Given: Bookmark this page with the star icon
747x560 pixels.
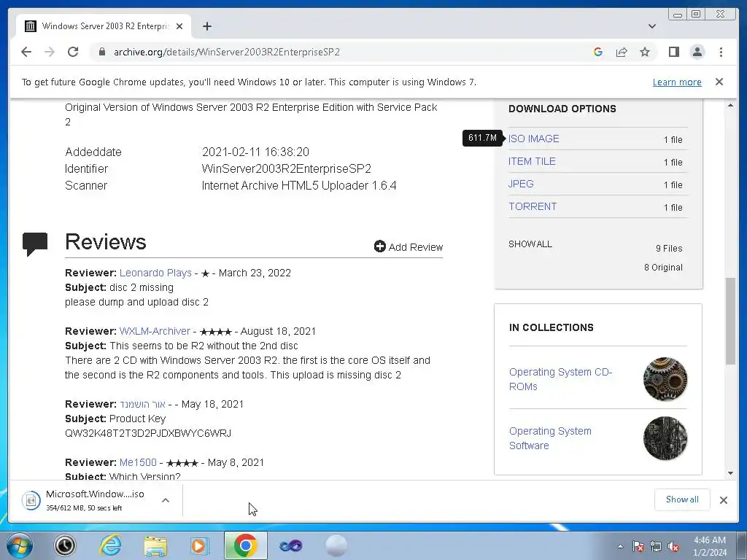Looking at the screenshot, I should (645, 52).
